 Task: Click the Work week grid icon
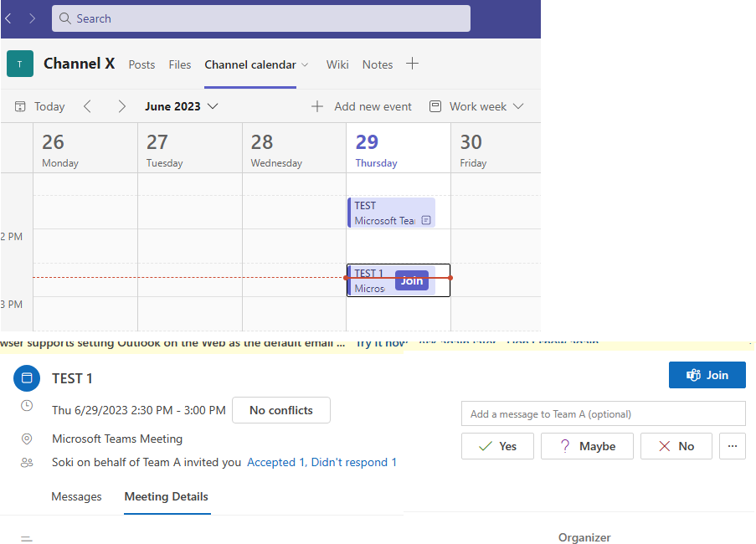point(435,106)
